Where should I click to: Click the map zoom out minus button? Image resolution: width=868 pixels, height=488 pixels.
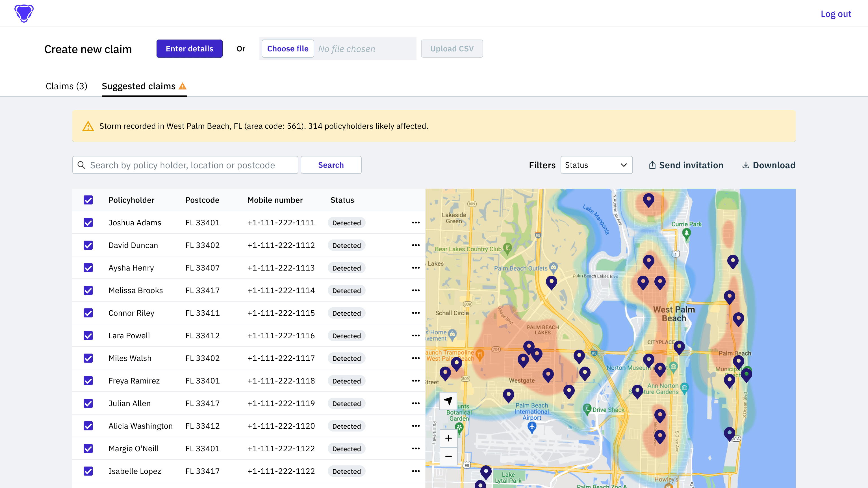(448, 456)
